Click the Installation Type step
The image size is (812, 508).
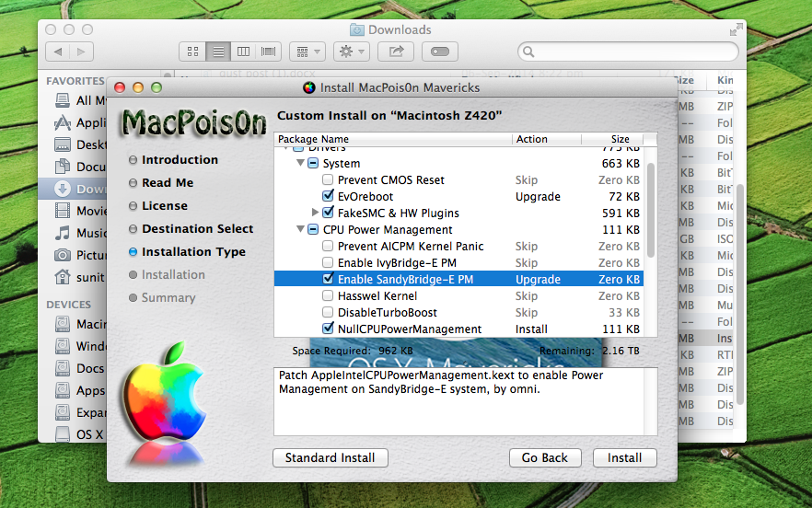pyautogui.click(x=188, y=251)
